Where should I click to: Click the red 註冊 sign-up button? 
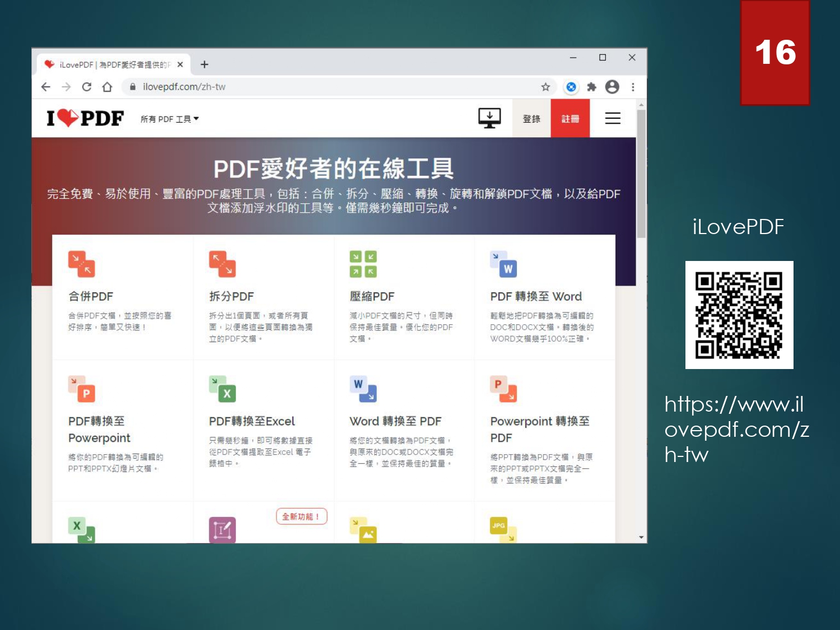(x=570, y=119)
